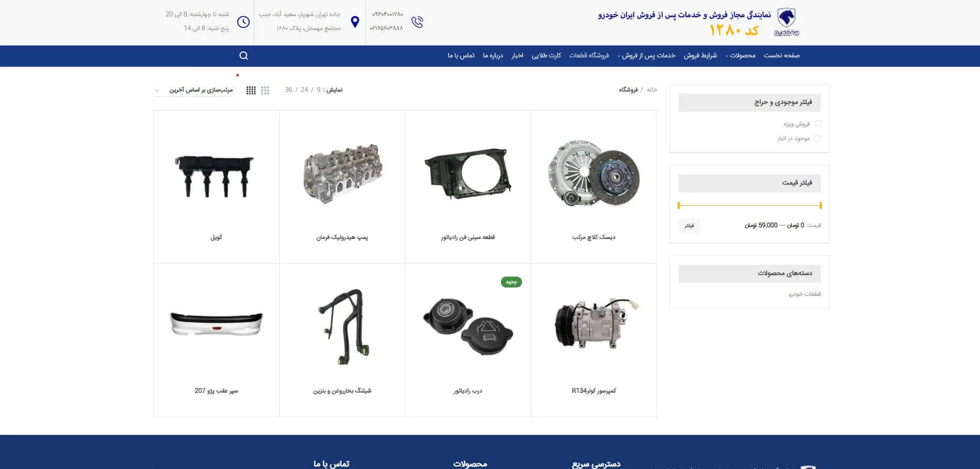The image size is (980, 469).
Task: Click the location pin icon
Action: pyautogui.click(x=355, y=22)
